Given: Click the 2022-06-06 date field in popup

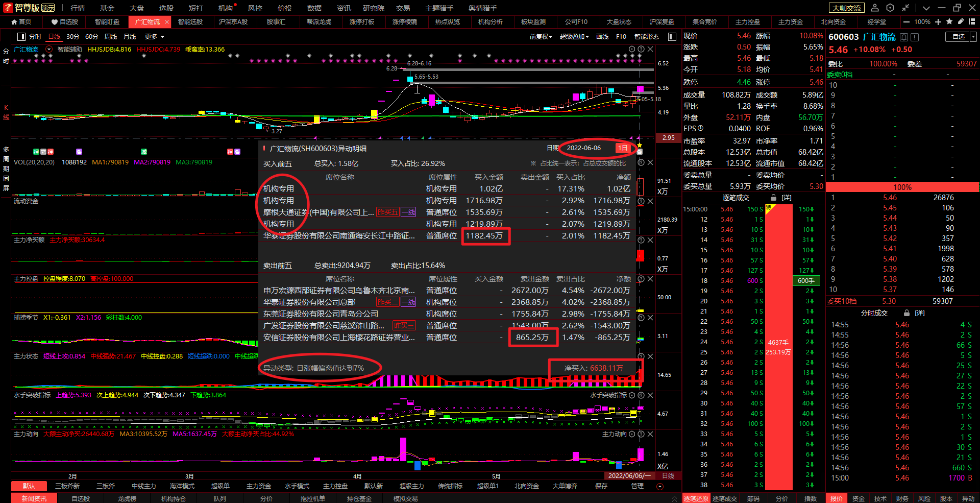Looking at the screenshot, I should (584, 148).
